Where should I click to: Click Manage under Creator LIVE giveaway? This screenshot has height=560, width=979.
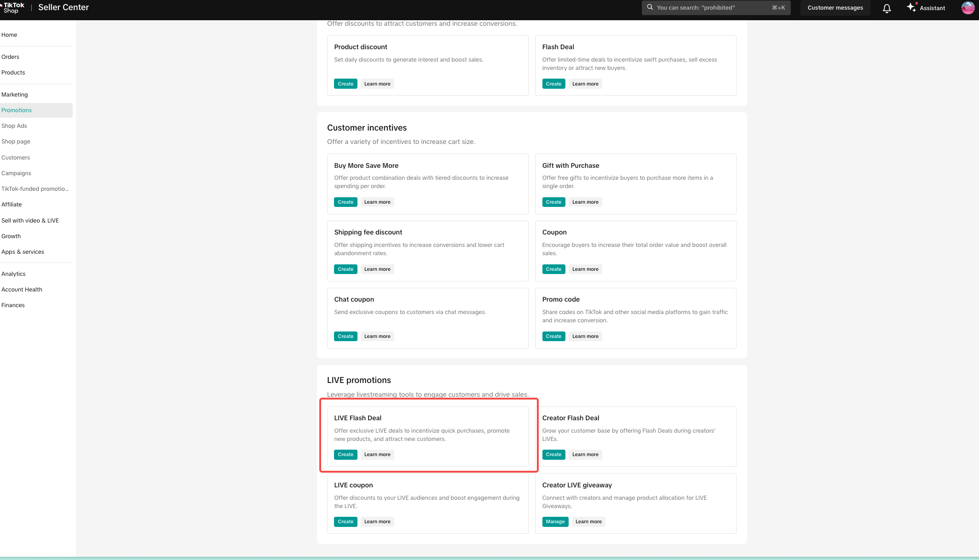pyautogui.click(x=555, y=521)
